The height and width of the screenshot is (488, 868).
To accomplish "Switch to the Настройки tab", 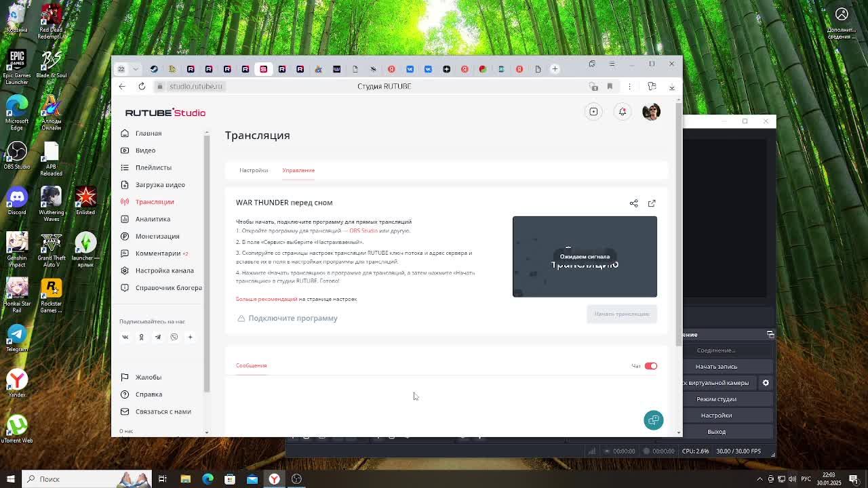I will [254, 170].
